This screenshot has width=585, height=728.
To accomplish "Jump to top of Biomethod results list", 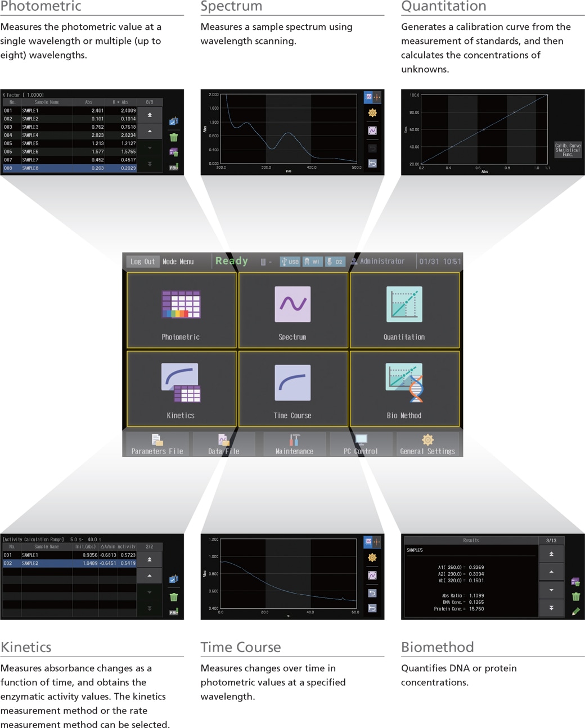I will 551,554.
